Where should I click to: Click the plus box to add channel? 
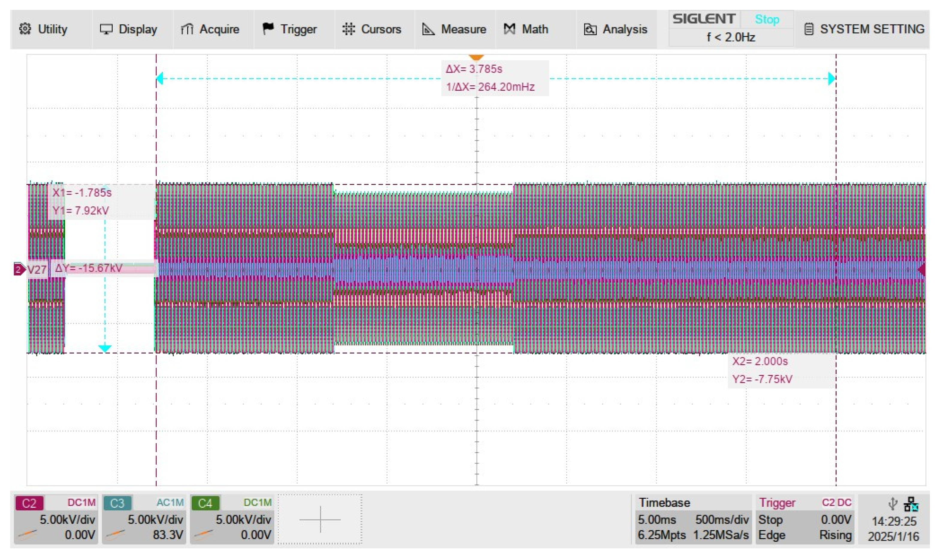320,519
